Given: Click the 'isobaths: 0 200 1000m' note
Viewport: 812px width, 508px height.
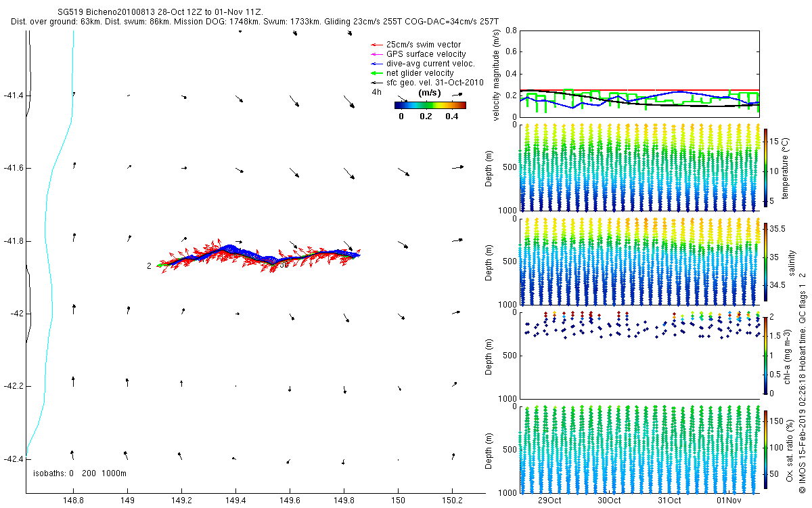Looking at the screenshot, I should 80,473.
